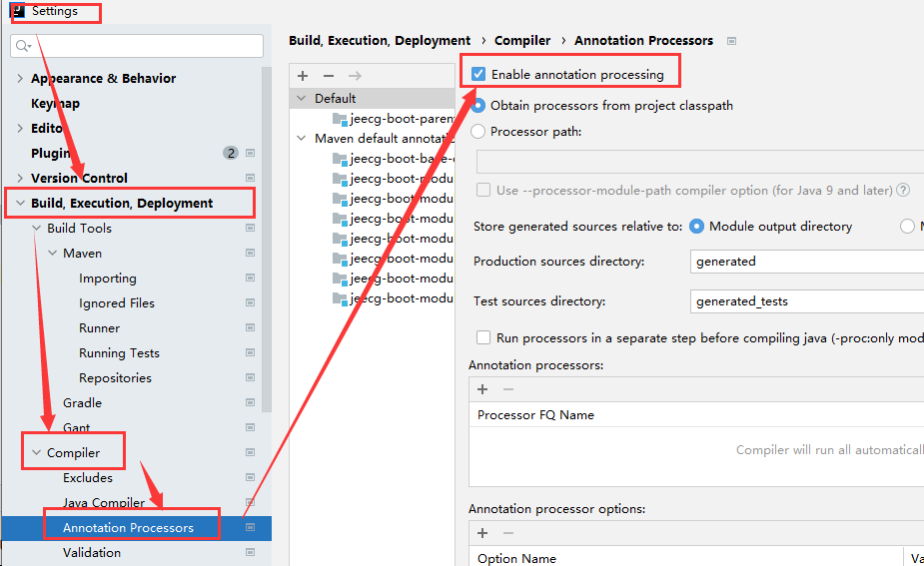Click project settings icon on Gradle row
924x566 pixels.
click(251, 403)
